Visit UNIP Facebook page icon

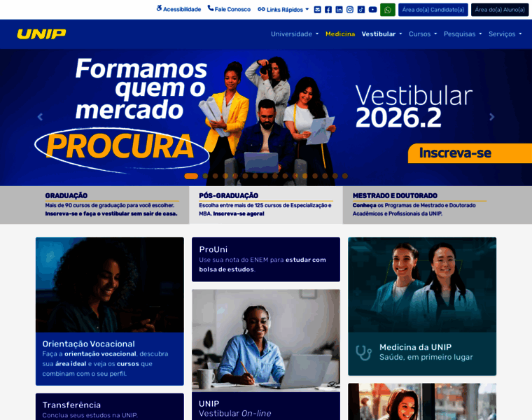(328, 10)
